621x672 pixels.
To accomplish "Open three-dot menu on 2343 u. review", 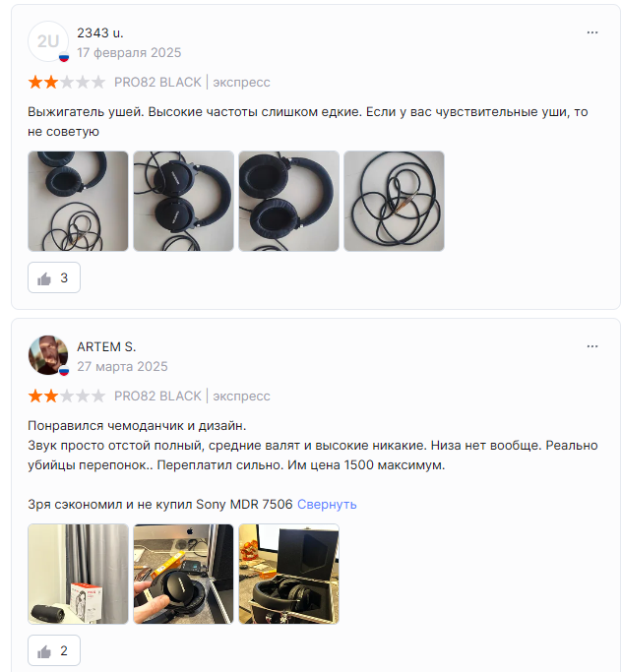I will coord(592,32).
